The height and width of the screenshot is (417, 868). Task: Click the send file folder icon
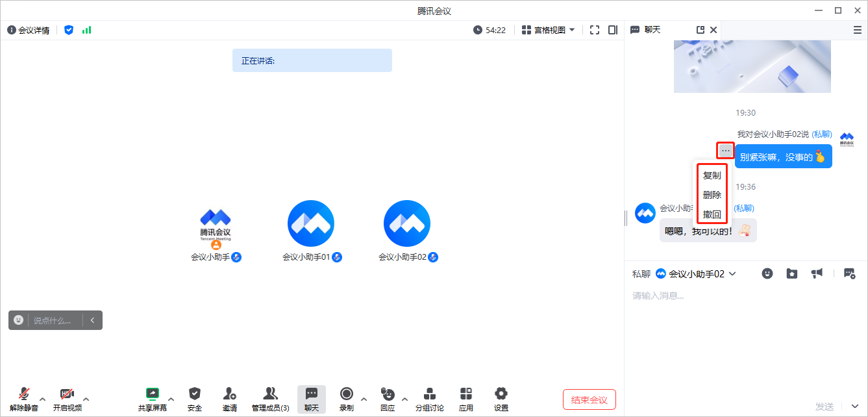click(792, 273)
